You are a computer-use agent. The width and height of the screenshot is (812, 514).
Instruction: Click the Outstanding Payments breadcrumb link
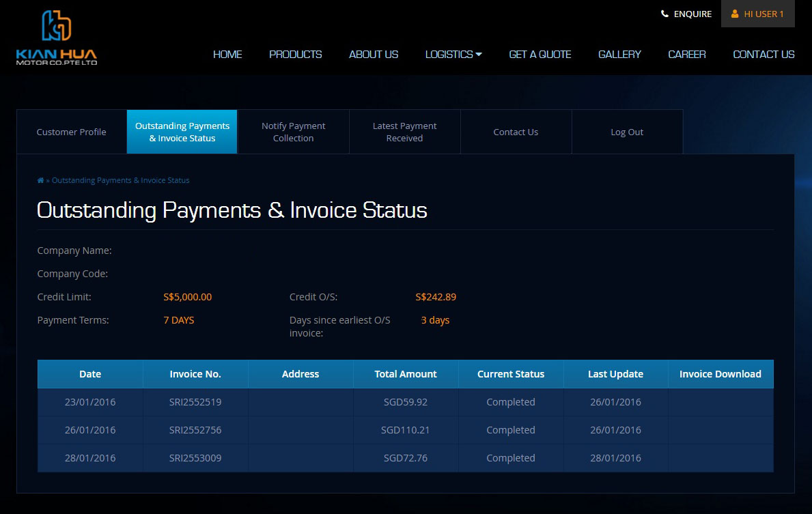pos(121,180)
